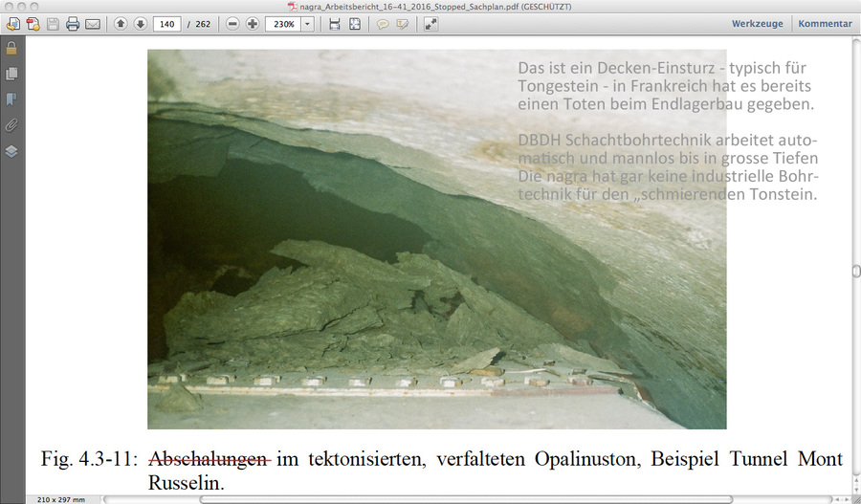This screenshot has height=504, width=861.
Task: Open the zoom level dropdown arrow
Action: pyautogui.click(x=307, y=24)
